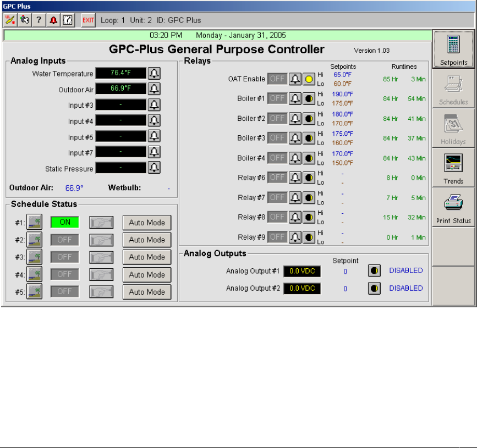Click the schedule #4 hand override button
The width and height of the screenshot is (477, 448).
(x=101, y=274)
